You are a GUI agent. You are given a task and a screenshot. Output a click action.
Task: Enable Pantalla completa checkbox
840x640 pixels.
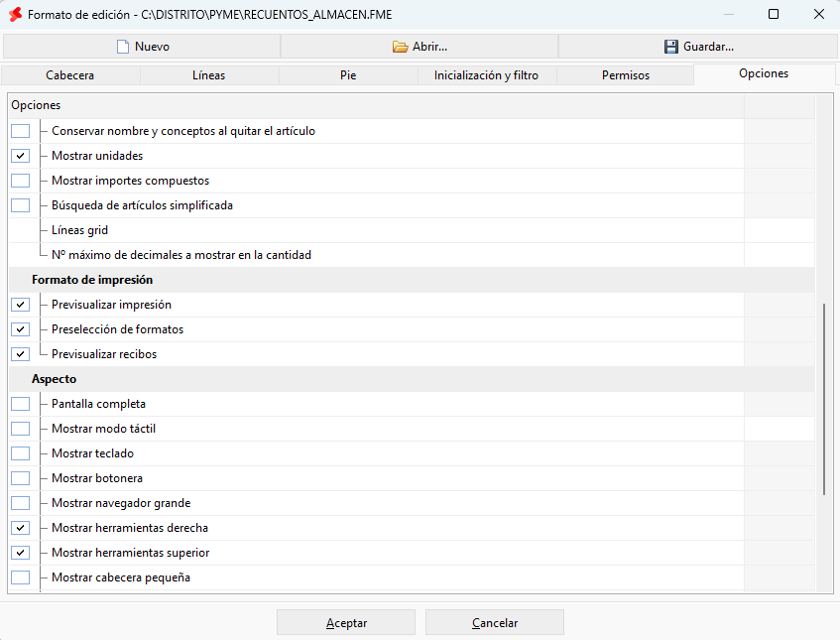[21, 404]
